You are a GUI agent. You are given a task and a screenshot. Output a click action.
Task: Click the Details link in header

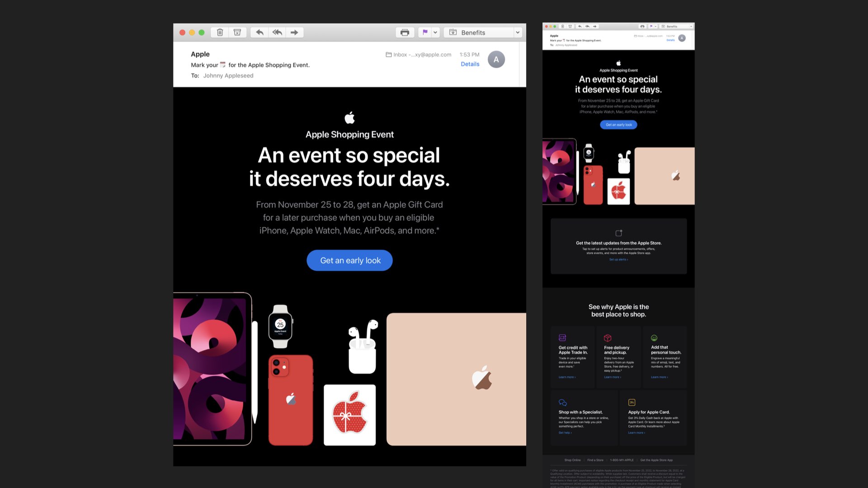470,64
